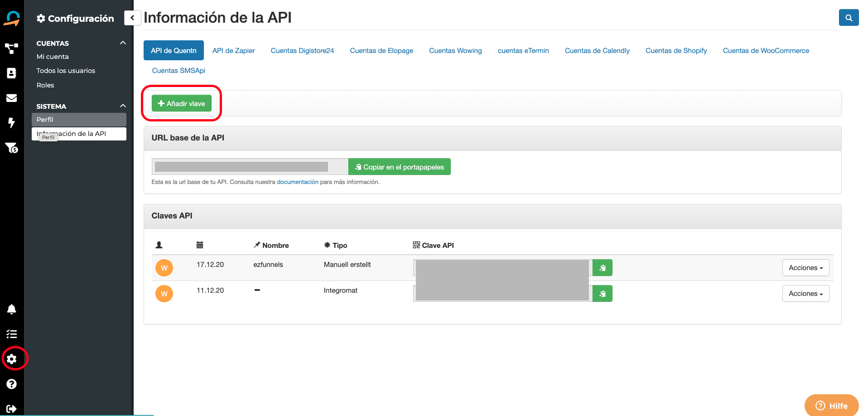Click the ezfunnels API key field

coord(503,268)
